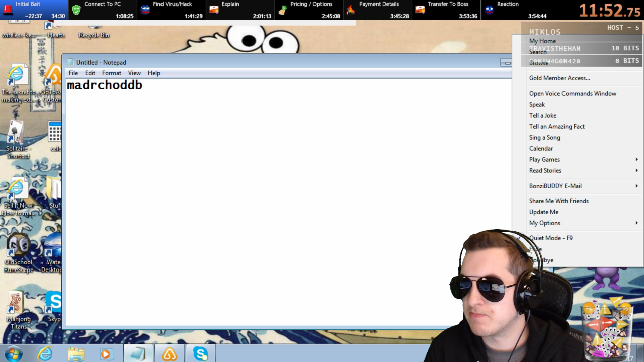The height and width of the screenshot is (362, 644).
Task: Expand the BonziBUDDY E-Mail submenu arrow
Action: coord(636,186)
